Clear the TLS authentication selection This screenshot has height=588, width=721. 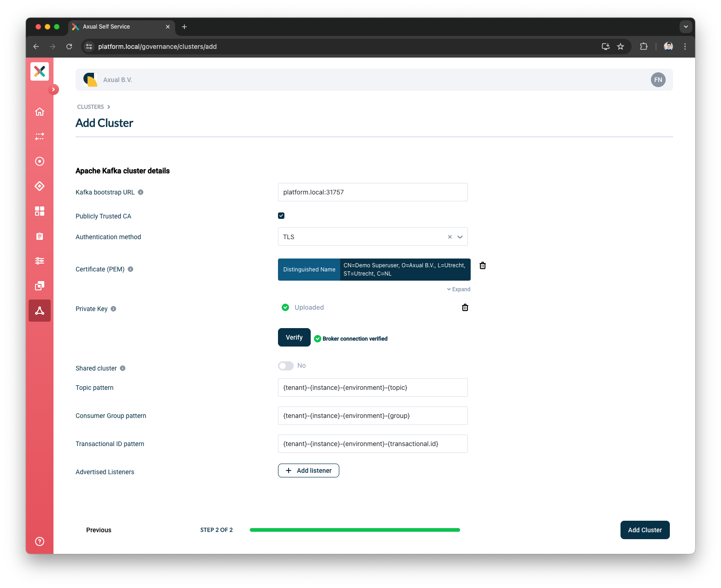click(450, 237)
